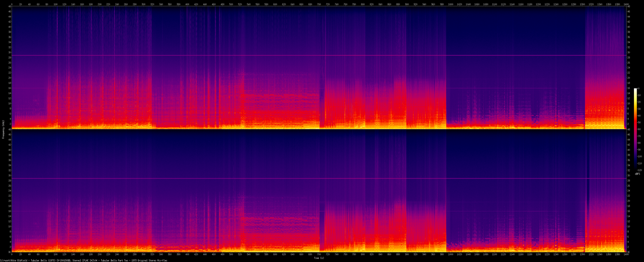Click the "Time (s)" axis label

[319, 257]
